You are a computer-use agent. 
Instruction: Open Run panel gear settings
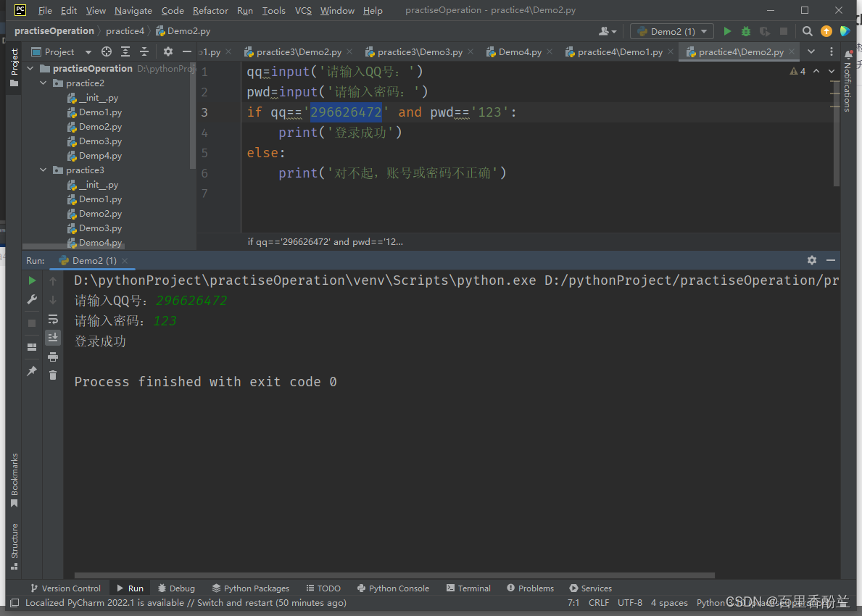tap(811, 260)
